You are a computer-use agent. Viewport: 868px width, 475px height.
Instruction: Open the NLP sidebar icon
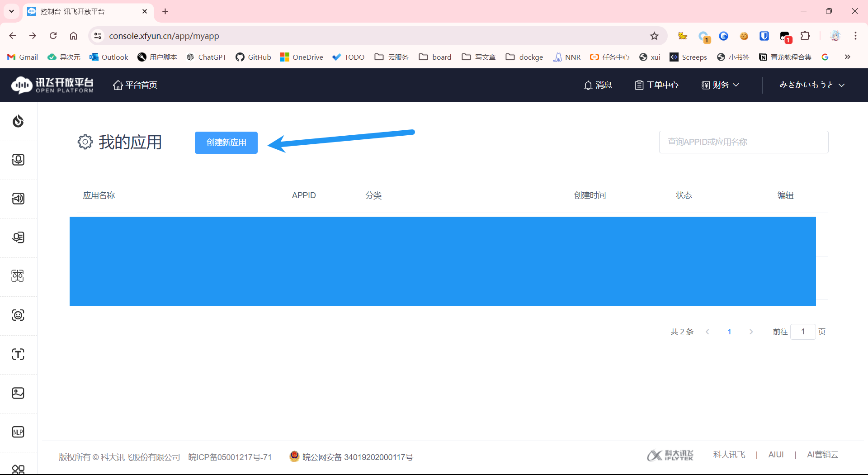[x=18, y=432]
